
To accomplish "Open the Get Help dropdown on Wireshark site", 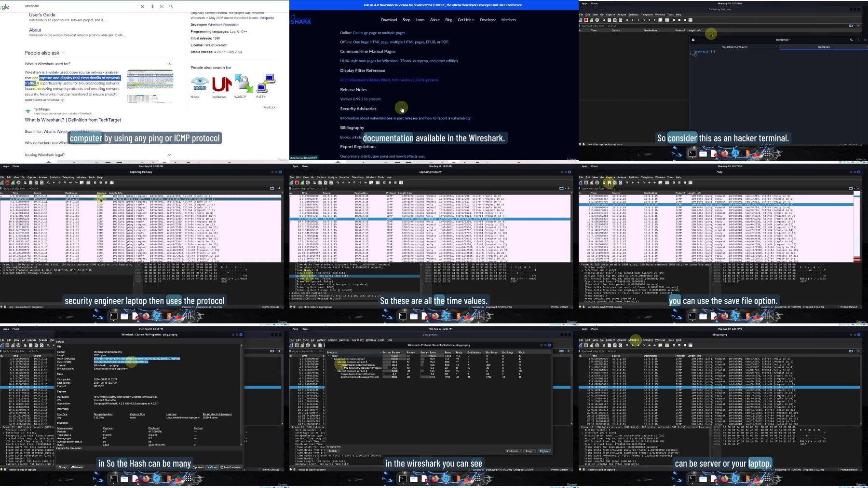I will click(466, 20).
